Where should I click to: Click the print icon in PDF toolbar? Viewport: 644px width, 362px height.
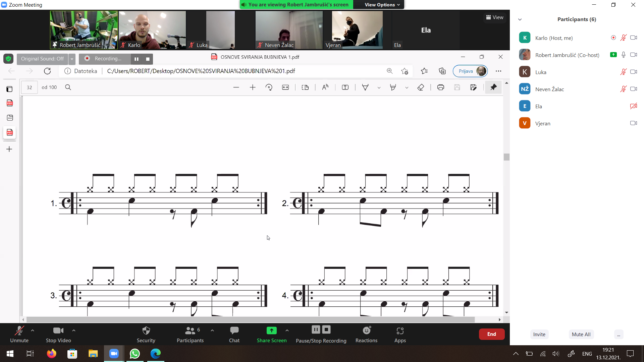[x=440, y=87]
